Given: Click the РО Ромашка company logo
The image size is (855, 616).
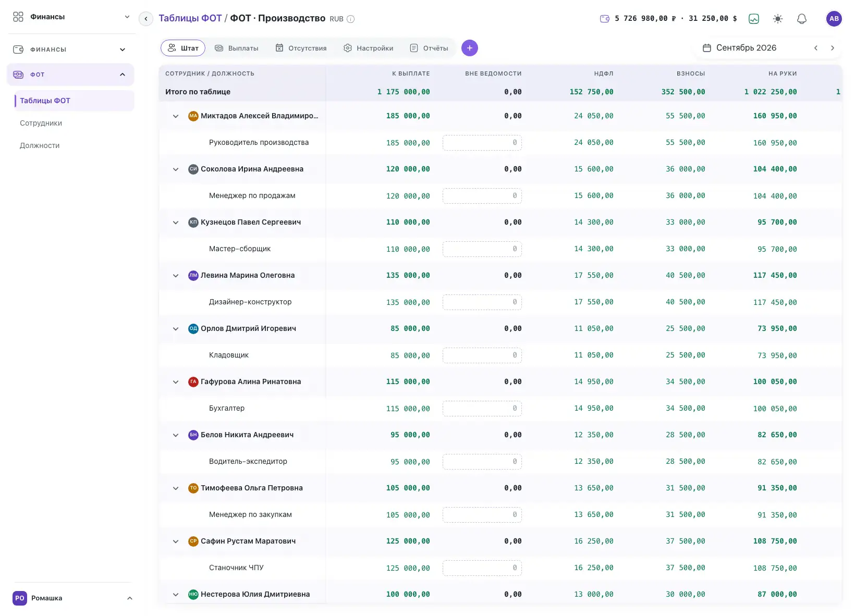Looking at the screenshot, I should 20,598.
